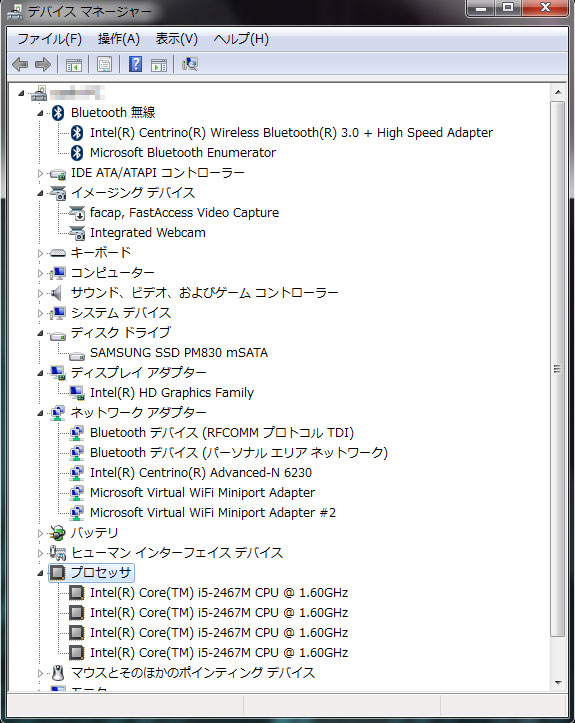Click the プロセッサ chip category icon
575x723 pixels.
click(58, 573)
